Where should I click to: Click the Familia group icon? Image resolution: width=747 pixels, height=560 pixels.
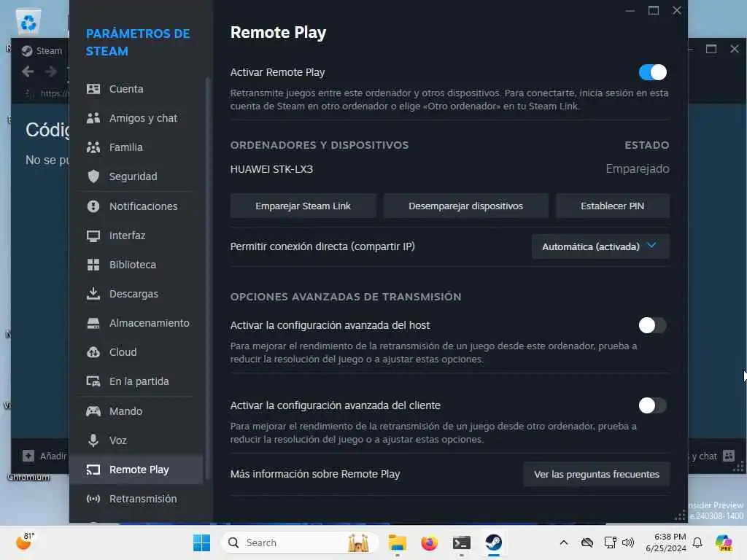93,147
